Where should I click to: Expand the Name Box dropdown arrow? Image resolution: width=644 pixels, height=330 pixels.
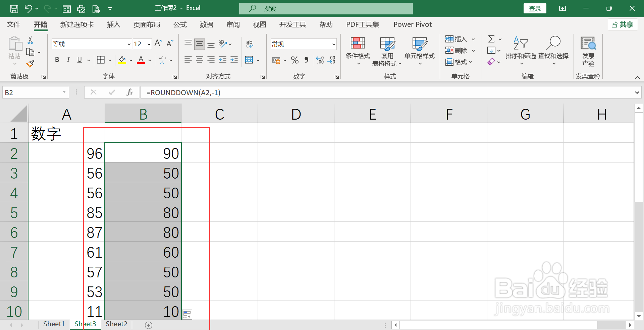pyautogui.click(x=64, y=92)
